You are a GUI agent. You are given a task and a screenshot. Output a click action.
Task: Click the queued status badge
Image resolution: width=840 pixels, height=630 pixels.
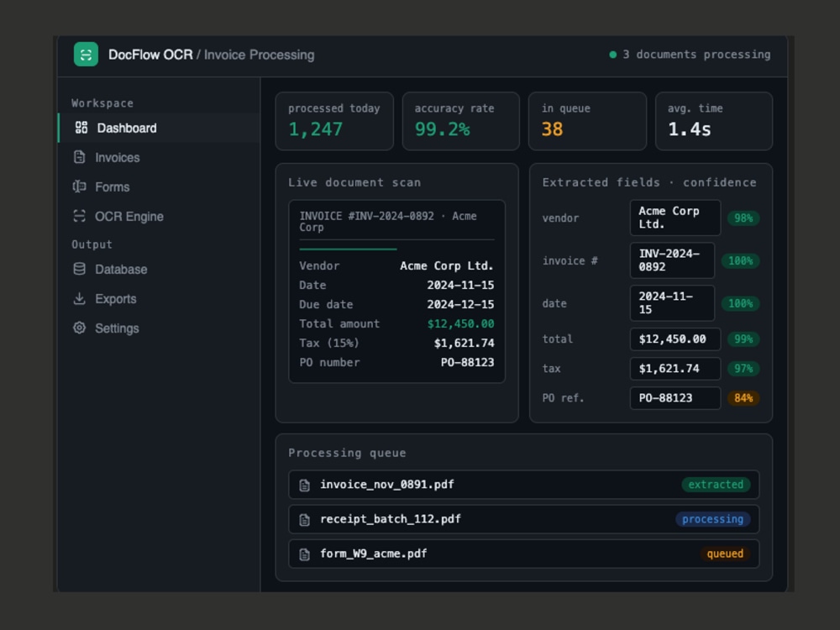[725, 554]
